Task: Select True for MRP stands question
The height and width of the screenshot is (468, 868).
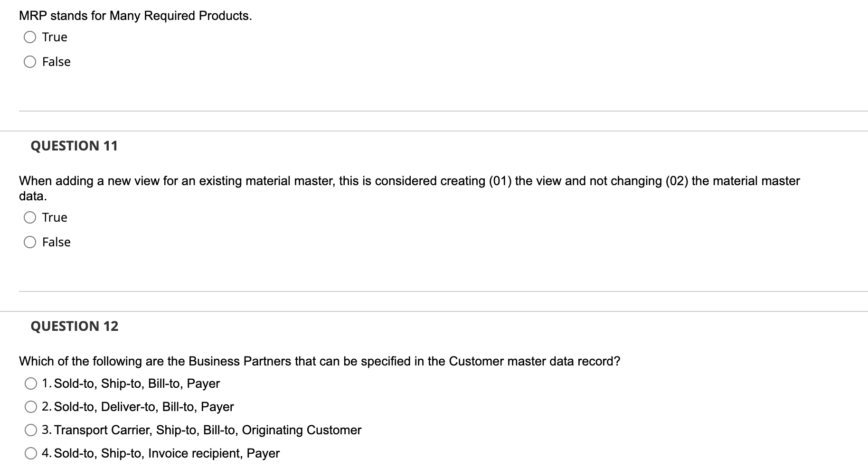Action: click(30, 37)
